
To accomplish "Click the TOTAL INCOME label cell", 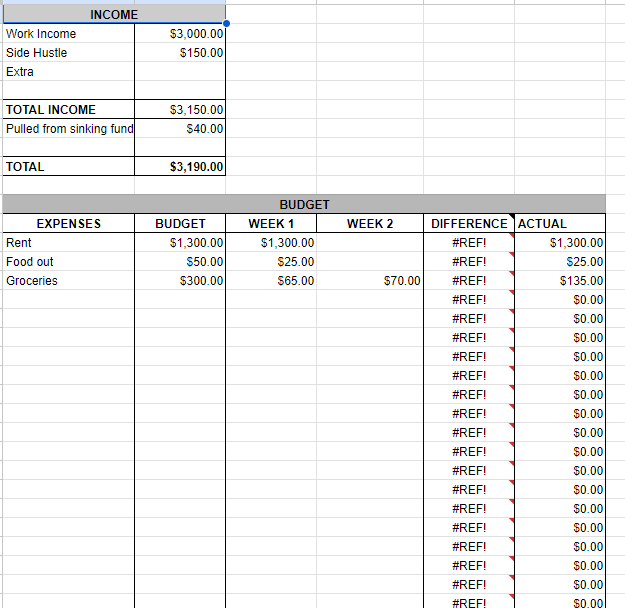I will (x=69, y=109).
